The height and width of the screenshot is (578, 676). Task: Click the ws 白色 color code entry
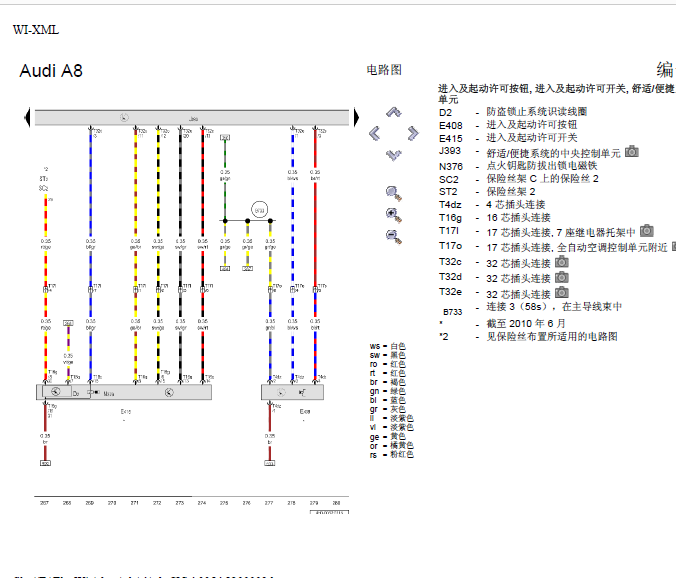click(x=388, y=346)
